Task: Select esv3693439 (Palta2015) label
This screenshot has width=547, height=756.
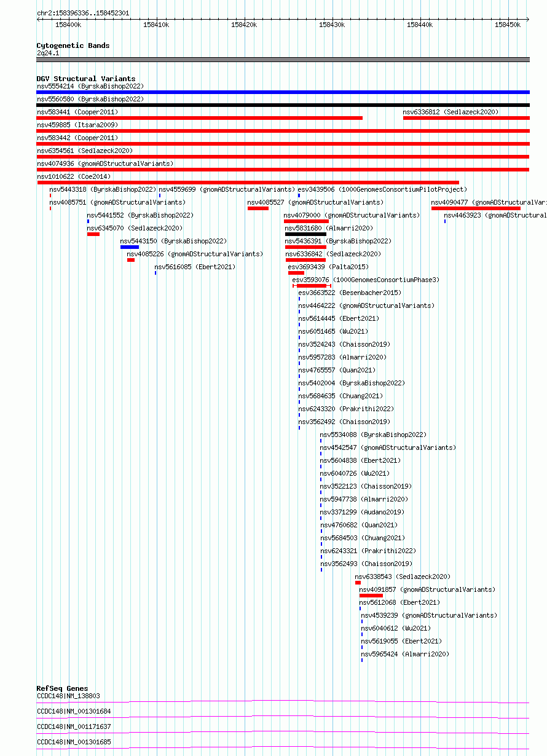Action: [x=328, y=267]
